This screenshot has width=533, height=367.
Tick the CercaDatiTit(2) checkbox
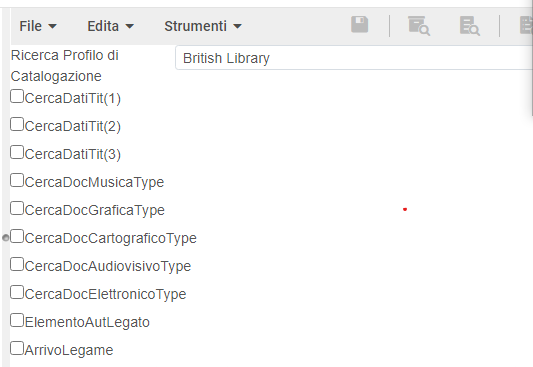point(17,124)
